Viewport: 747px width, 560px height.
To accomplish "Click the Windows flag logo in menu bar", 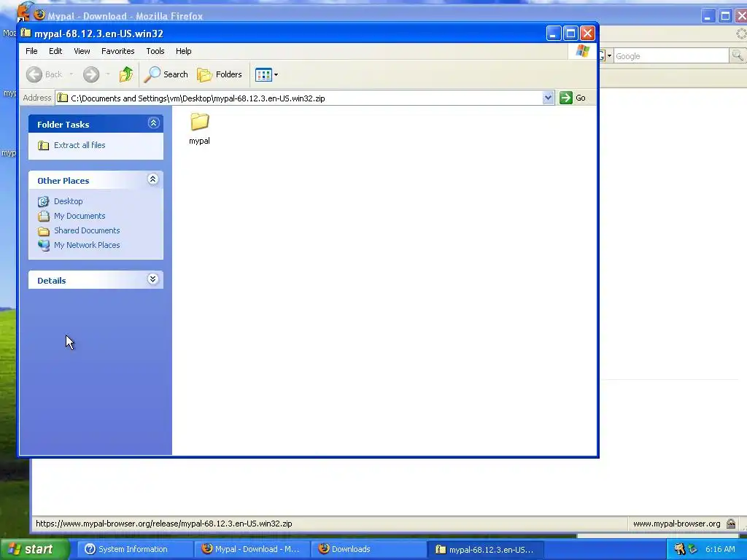I will click(x=583, y=51).
